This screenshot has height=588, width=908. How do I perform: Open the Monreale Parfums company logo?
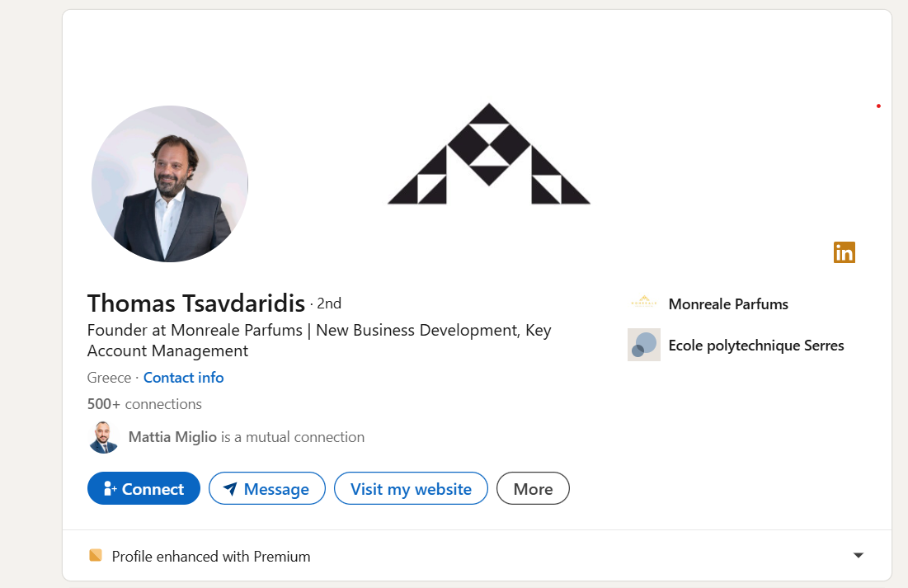point(644,303)
